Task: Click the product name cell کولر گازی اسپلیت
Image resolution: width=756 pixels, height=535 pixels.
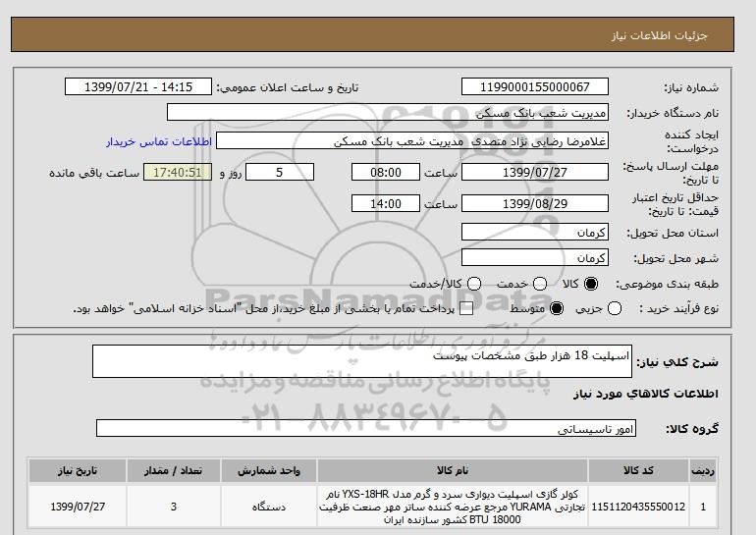Action: point(453,507)
